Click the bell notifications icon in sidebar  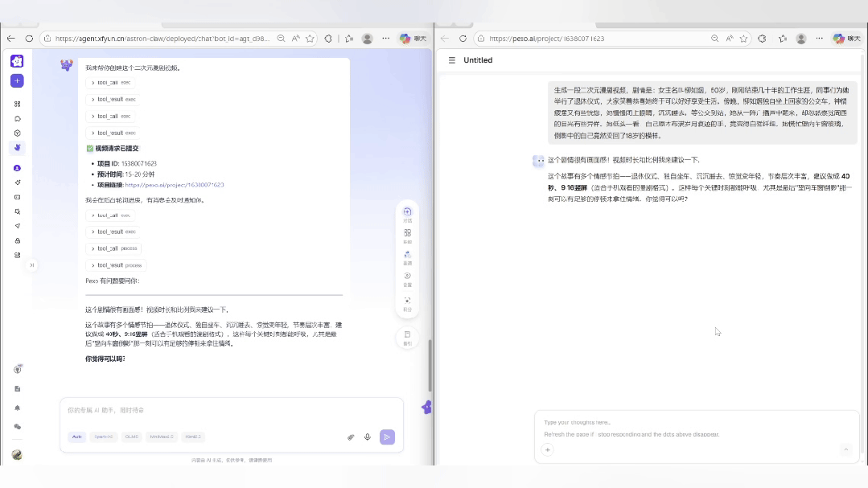click(x=17, y=408)
